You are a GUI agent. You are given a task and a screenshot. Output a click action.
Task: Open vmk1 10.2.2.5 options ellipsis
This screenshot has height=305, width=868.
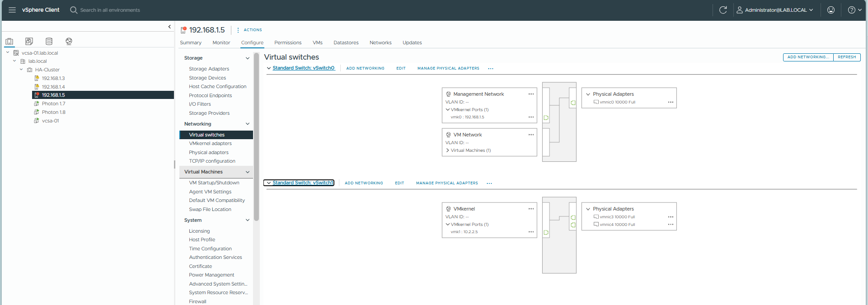click(531, 232)
